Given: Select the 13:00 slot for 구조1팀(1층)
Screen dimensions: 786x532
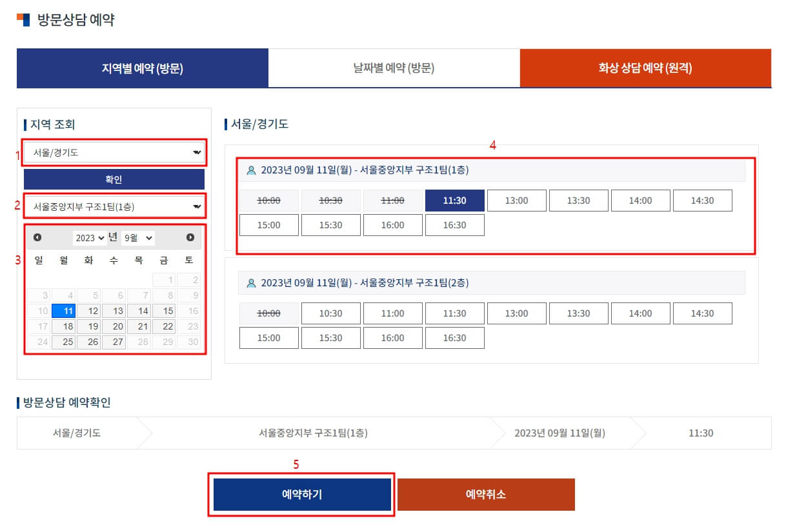Looking at the screenshot, I should pos(516,200).
